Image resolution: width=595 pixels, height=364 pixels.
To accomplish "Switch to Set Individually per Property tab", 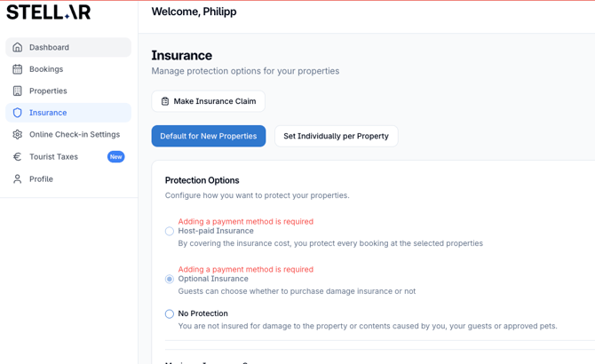I will click(336, 136).
